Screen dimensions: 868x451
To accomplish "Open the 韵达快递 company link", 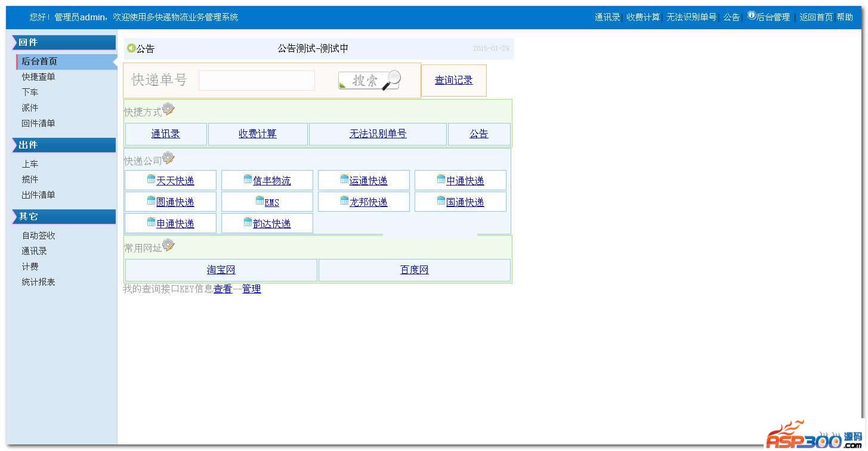I will click(272, 224).
